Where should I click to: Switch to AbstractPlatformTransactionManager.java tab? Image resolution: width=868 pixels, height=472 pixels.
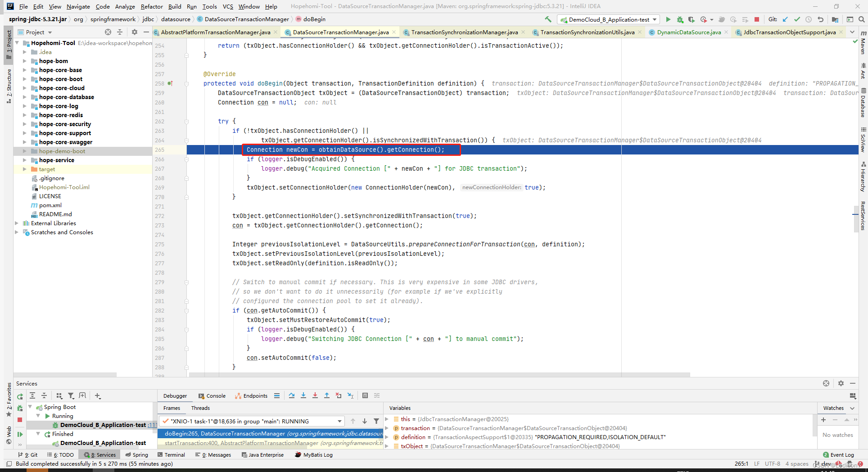[216, 32]
